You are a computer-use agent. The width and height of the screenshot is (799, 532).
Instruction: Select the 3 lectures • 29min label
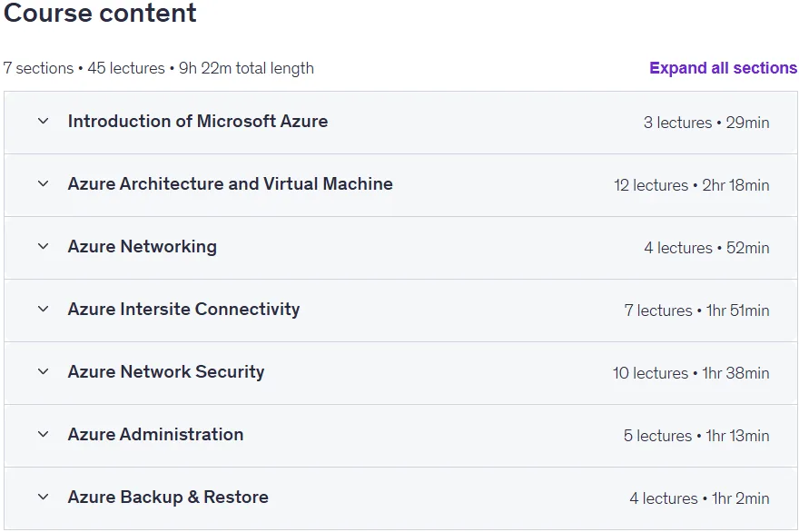[706, 123]
